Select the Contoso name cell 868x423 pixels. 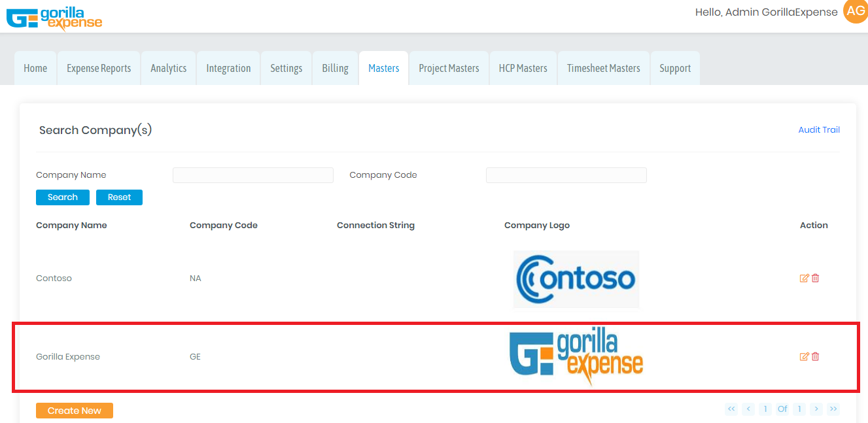[54, 279]
